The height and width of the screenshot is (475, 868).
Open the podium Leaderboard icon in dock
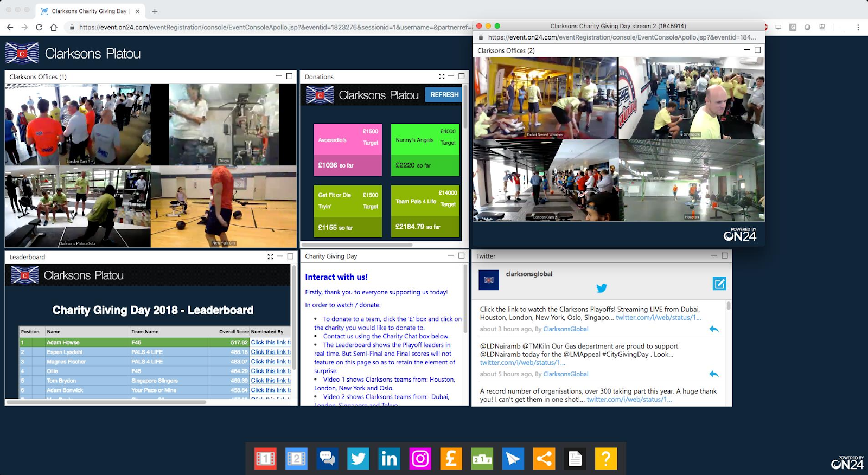(x=482, y=459)
